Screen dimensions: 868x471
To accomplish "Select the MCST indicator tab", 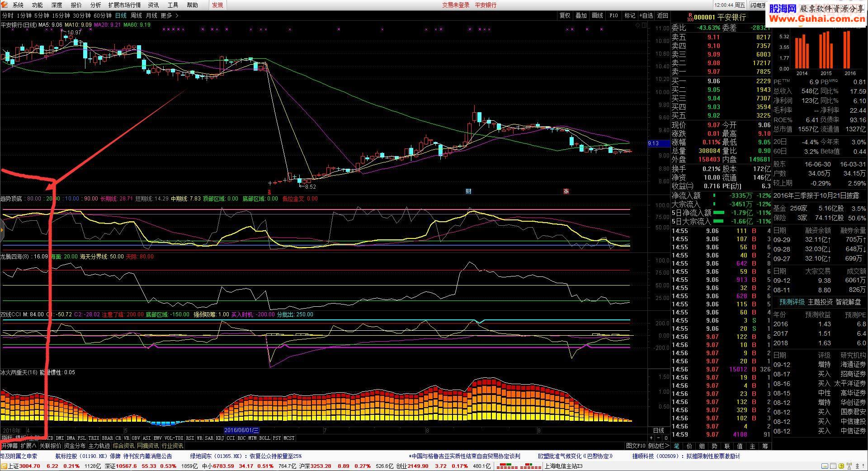I will [x=289, y=438].
